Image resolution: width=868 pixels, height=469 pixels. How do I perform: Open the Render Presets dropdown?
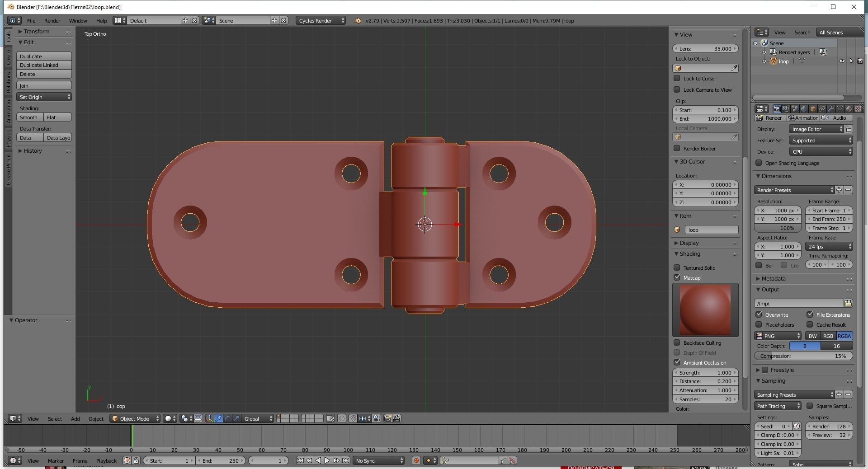pos(794,190)
